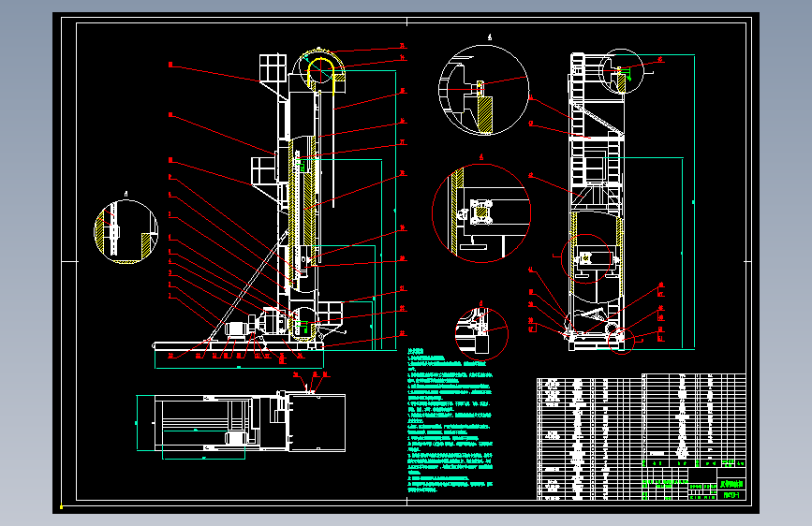Select the green technical requirements text block
The width and height of the screenshot is (812, 526).
450,420
